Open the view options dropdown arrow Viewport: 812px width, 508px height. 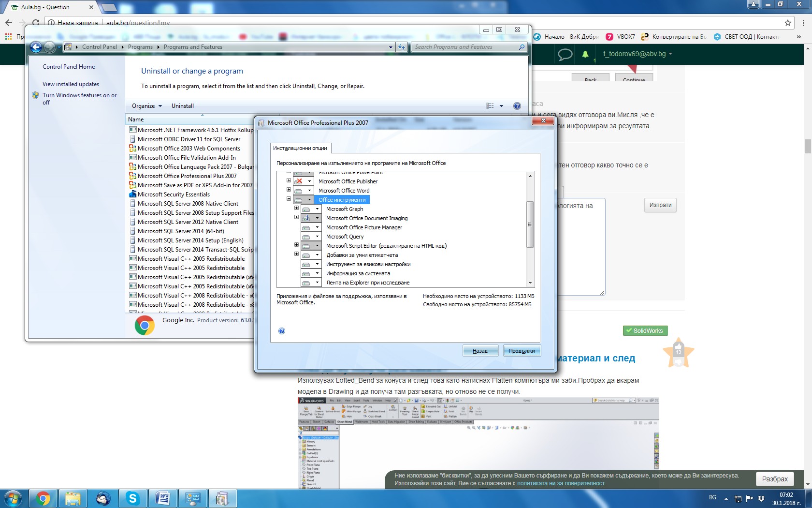[x=501, y=106]
